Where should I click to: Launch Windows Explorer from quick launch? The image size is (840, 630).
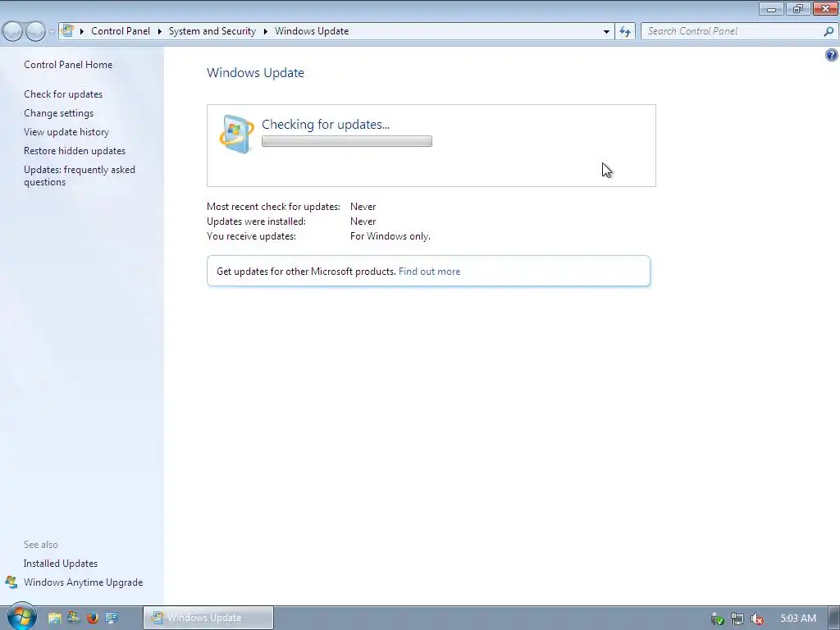[55, 618]
